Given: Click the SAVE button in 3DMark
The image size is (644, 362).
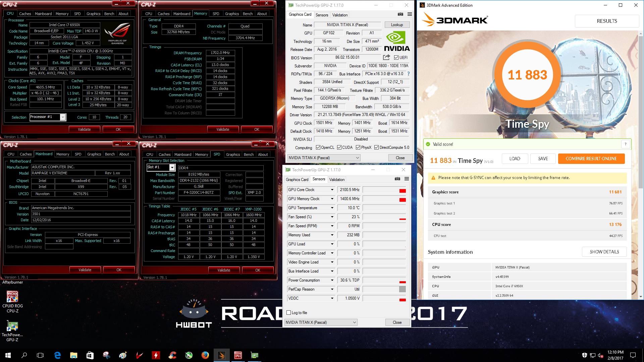Looking at the screenshot, I should coord(543,159).
